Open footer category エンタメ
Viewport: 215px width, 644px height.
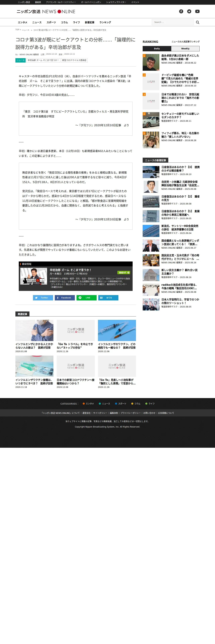pyautogui.click(x=88, y=404)
